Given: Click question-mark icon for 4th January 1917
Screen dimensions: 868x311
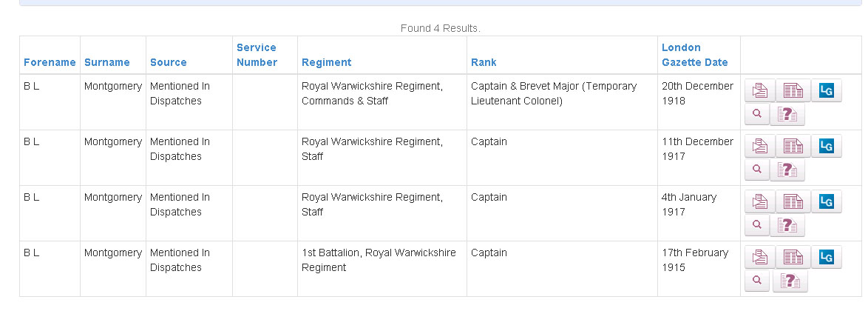Looking at the screenshot, I should pos(787,224).
